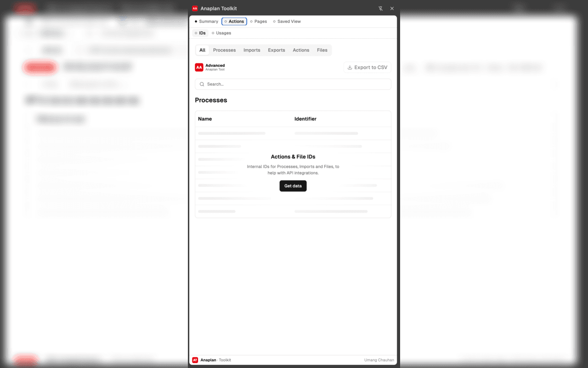Screen dimensions: 588x368
Task: Click the Anaplan Toolkit logo in header
Action: click(x=195, y=8)
